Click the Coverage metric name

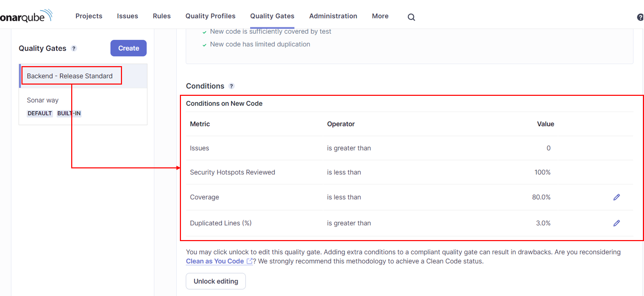click(204, 197)
